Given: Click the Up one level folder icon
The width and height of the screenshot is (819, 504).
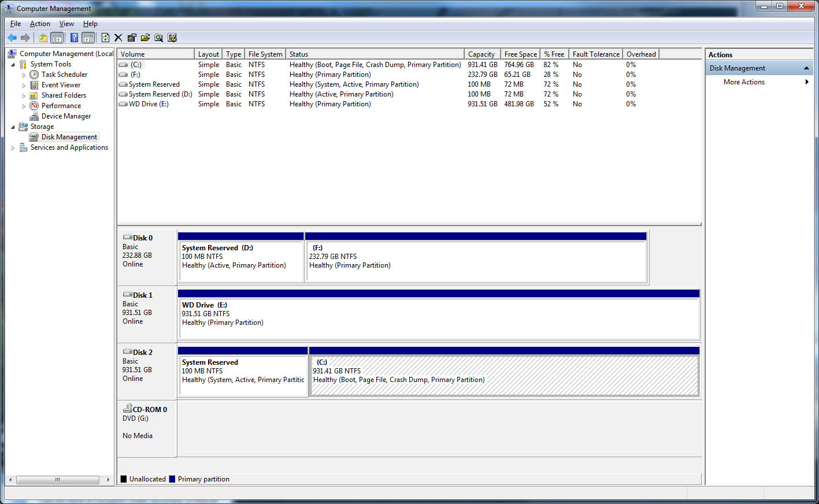Looking at the screenshot, I should click(43, 38).
